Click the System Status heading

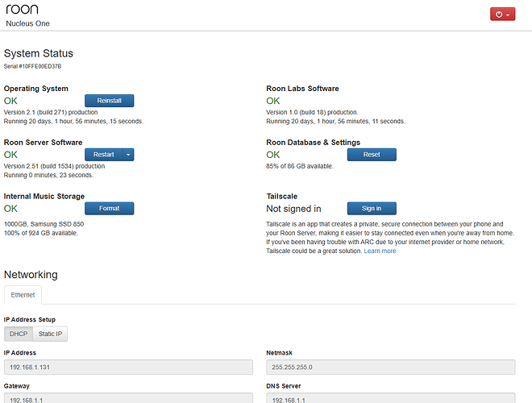[x=39, y=53]
